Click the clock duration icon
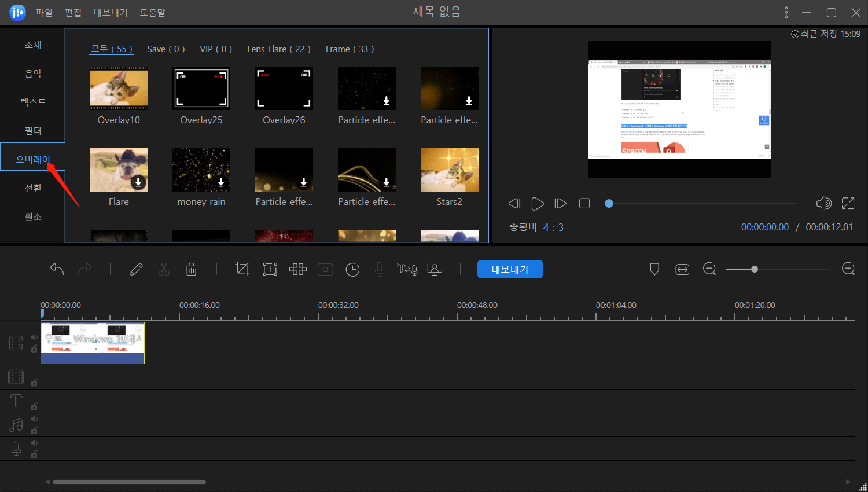The width and height of the screenshot is (868, 492). click(x=352, y=269)
